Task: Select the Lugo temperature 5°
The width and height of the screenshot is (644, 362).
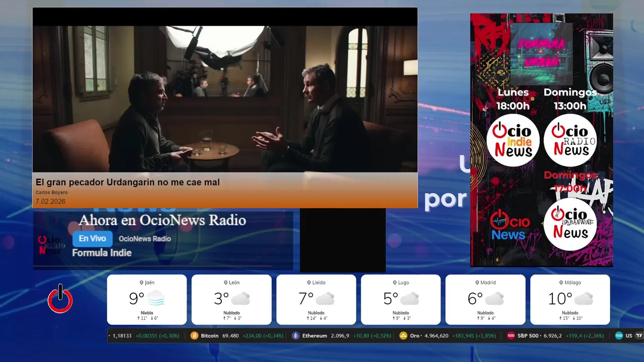Action: click(390, 299)
